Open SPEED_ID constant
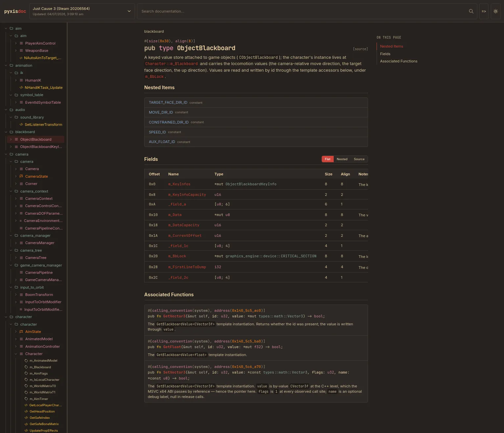Viewport: 504px width, 433px height. click(157, 132)
